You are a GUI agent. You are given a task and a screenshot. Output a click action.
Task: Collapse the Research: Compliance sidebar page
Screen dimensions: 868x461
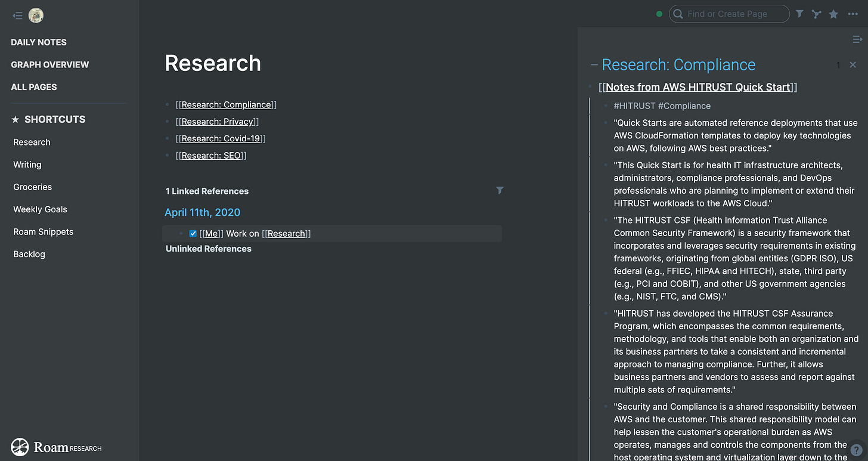594,65
